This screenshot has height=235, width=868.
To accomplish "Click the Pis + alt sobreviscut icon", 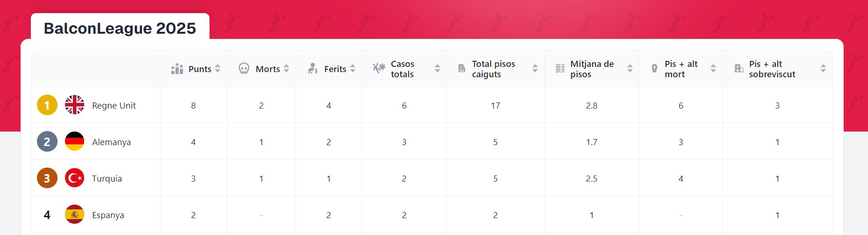I will (738, 69).
